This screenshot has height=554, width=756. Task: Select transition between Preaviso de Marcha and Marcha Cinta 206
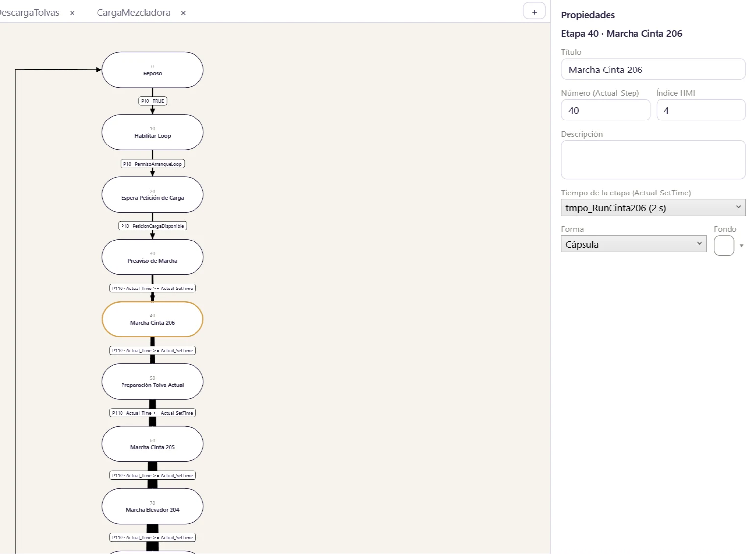[152, 289]
